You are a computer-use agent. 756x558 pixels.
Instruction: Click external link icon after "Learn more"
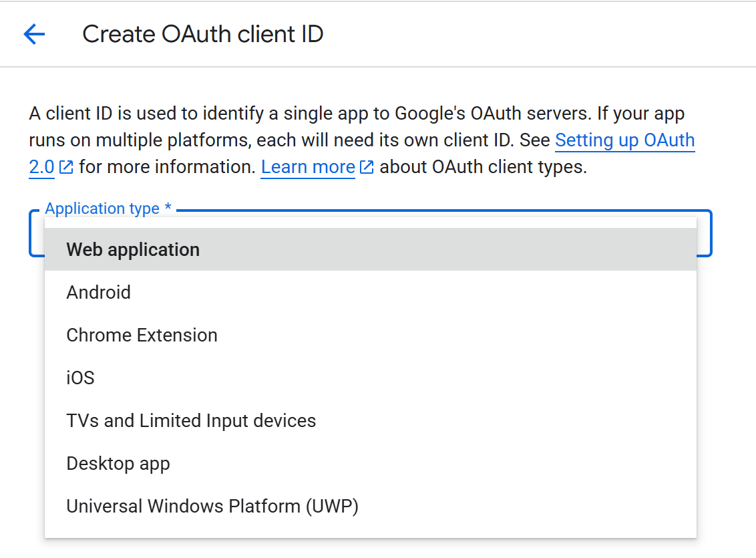367,167
